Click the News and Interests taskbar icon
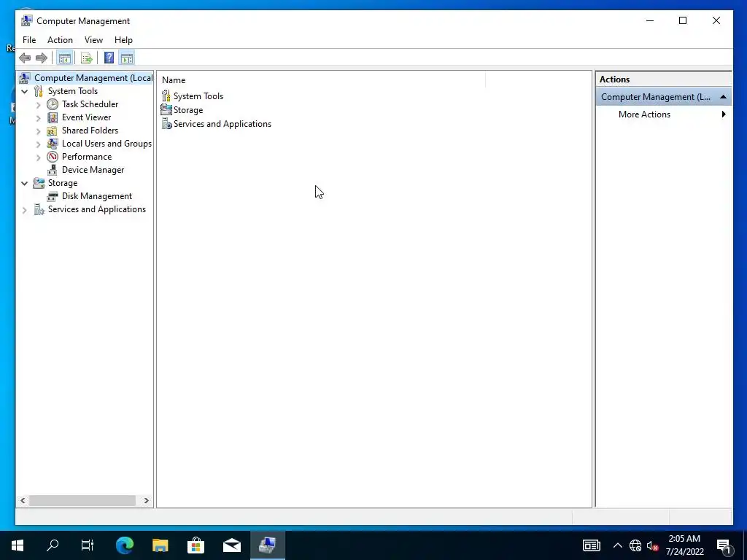The width and height of the screenshot is (747, 560). (591, 545)
